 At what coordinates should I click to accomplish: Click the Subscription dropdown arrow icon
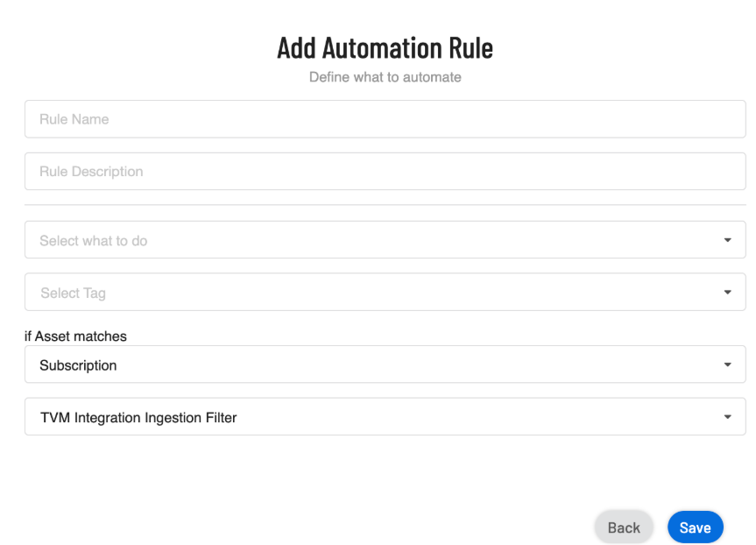[x=727, y=365]
